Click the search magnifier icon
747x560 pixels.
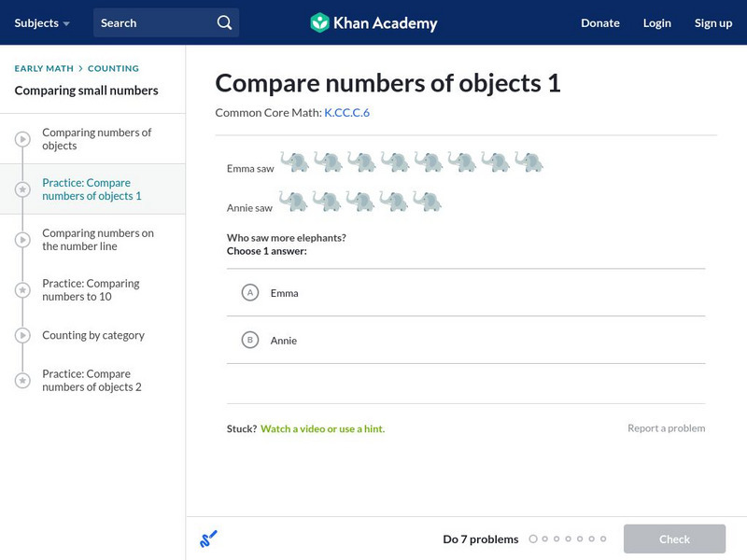point(224,22)
